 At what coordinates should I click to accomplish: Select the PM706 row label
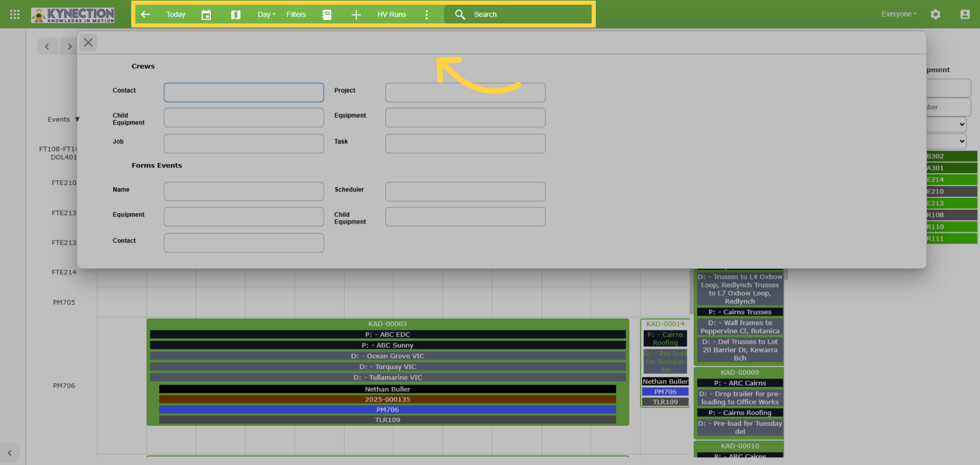pyautogui.click(x=64, y=386)
